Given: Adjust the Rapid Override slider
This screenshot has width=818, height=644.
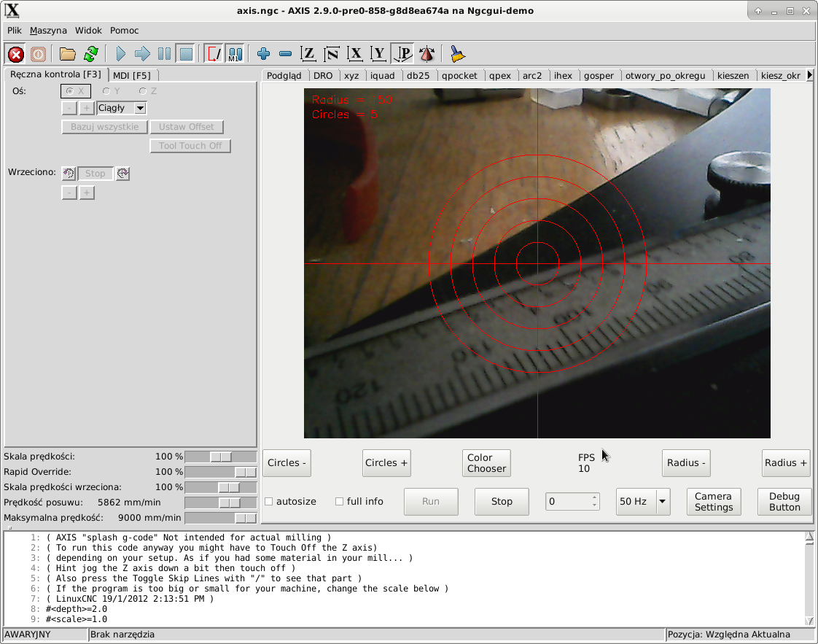Looking at the screenshot, I should click(221, 472).
